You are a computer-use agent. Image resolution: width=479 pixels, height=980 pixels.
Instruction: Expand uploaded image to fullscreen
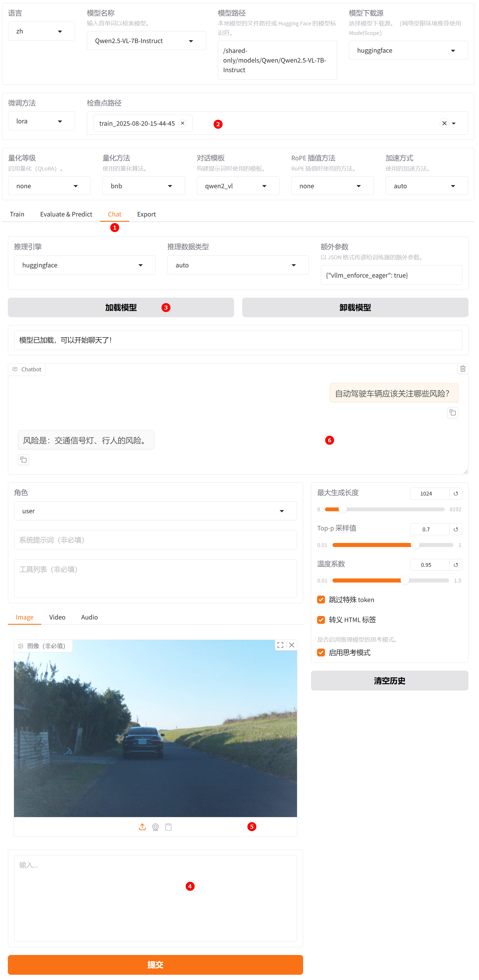coord(280,645)
